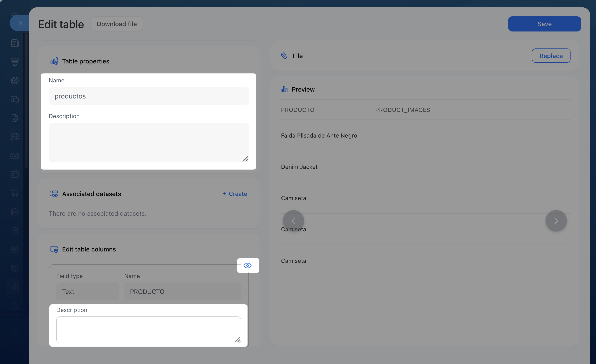Toggle PRODUCTO column visibility eye

248,266
